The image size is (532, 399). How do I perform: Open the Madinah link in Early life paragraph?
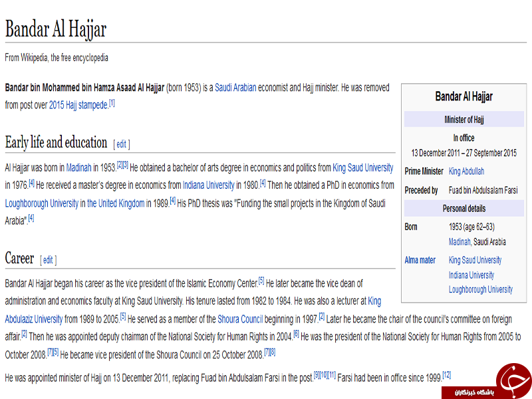[78, 168]
